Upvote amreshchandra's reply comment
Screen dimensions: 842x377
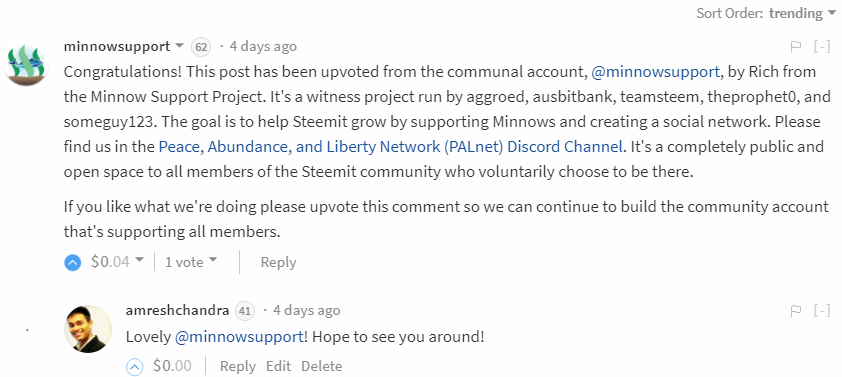[x=135, y=367]
